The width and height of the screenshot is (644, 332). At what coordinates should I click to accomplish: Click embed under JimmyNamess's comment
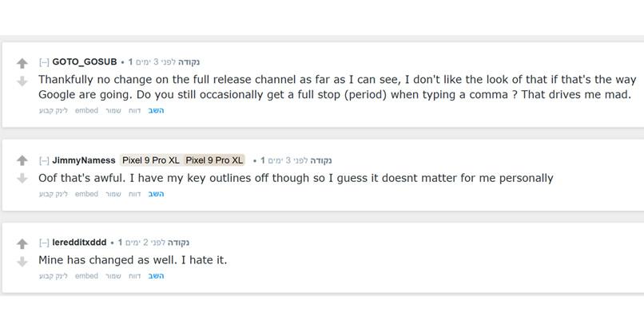coord(86,194)
